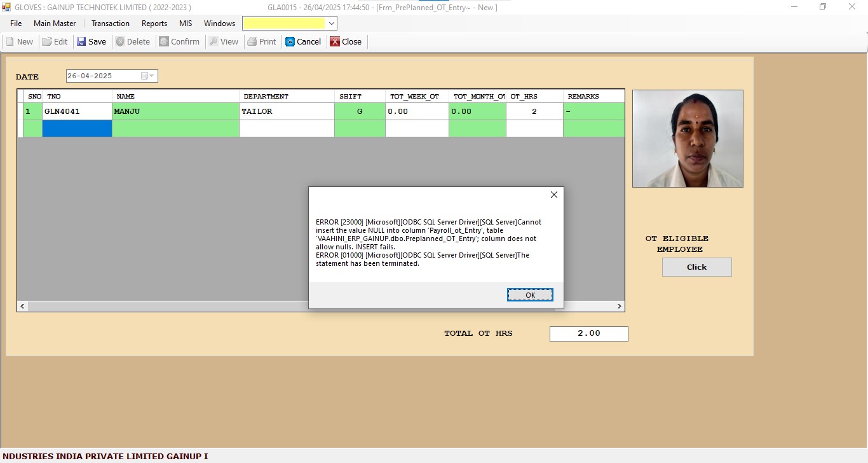
Task: Open the Transaction menu
Action: tap(110, 24)
